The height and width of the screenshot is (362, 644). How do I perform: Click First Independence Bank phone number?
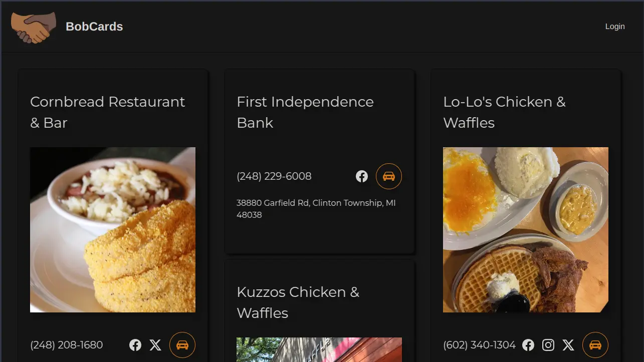click(274, 176)
